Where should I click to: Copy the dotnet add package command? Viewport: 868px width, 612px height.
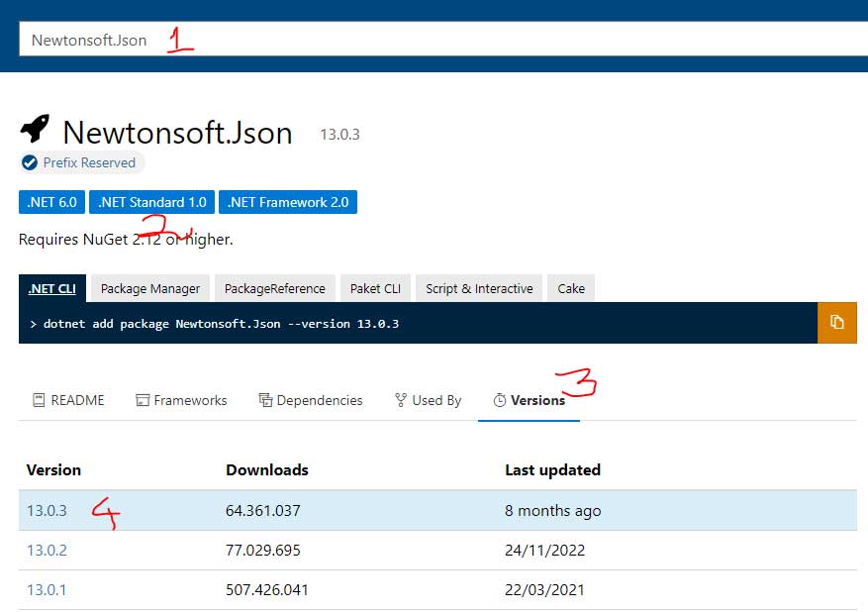point(836,322)
